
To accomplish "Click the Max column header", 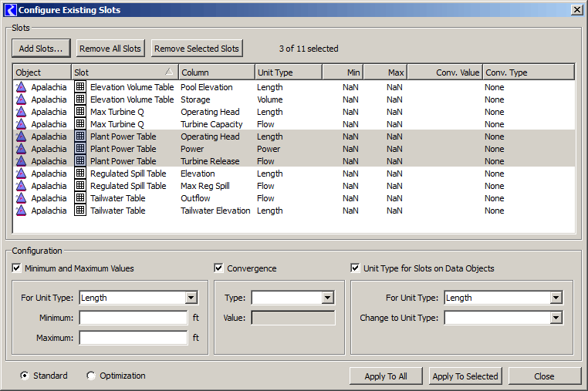I will (x=385, y=72).
